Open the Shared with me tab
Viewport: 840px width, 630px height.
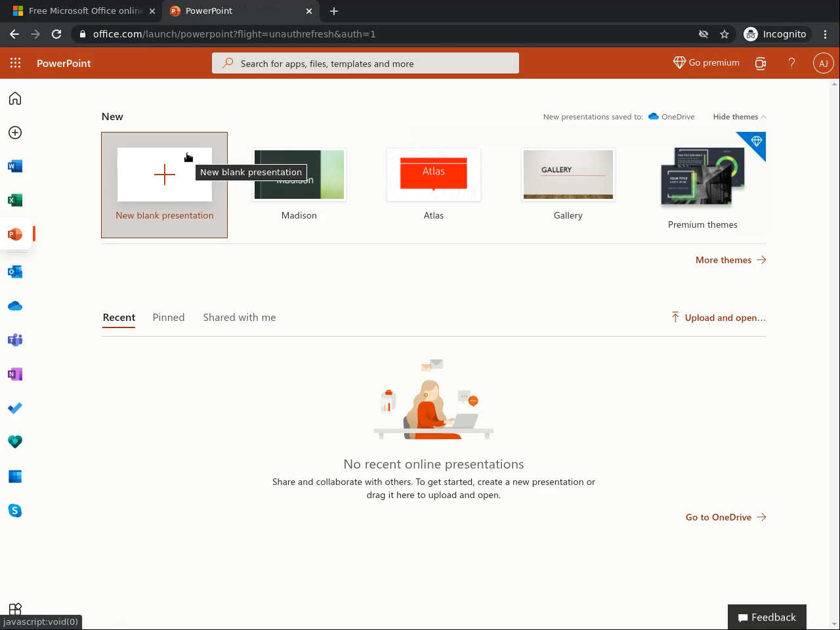[x=240, y=318]
